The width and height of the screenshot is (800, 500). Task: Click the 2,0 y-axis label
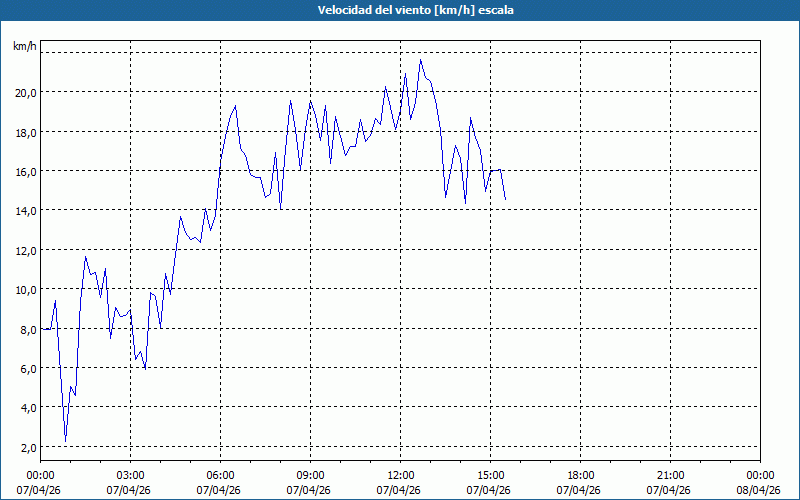27,447
